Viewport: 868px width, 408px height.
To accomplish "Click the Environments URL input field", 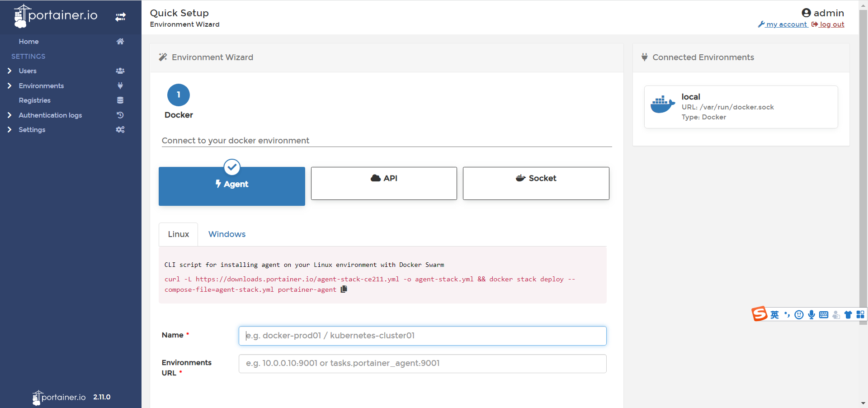I will tap(423, 364).
